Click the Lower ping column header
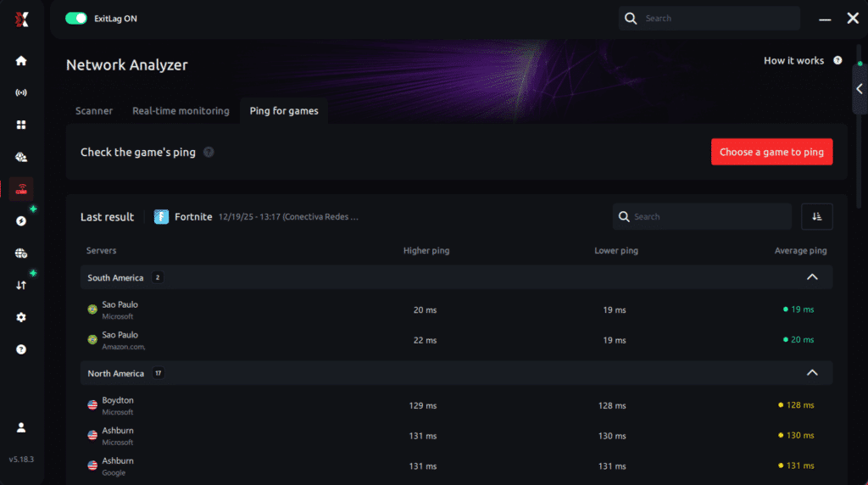 click(616, 251)
